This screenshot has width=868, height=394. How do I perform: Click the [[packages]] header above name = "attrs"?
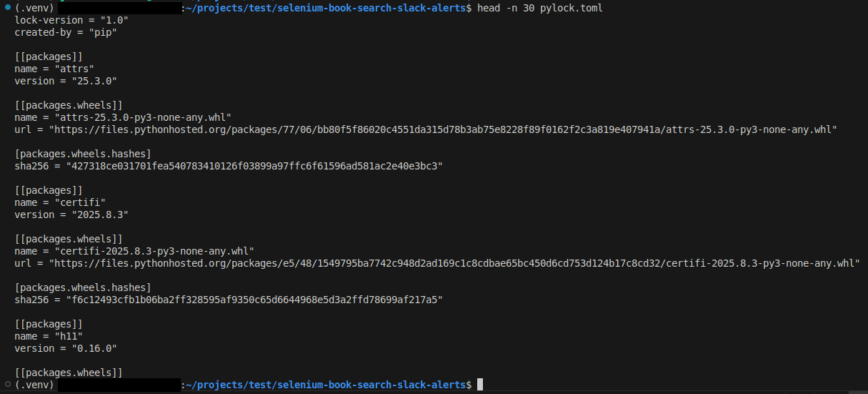(x=49, y=56)
